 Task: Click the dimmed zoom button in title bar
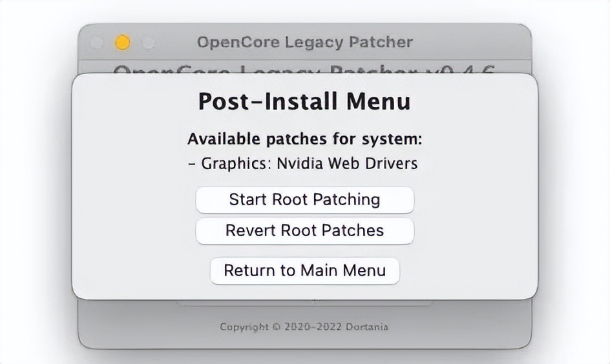149,43
